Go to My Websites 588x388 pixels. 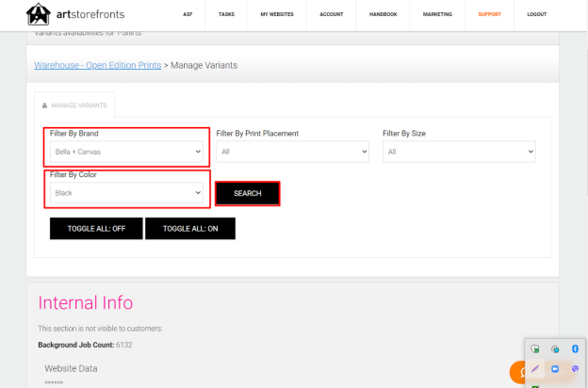click(x=277, y=14)
